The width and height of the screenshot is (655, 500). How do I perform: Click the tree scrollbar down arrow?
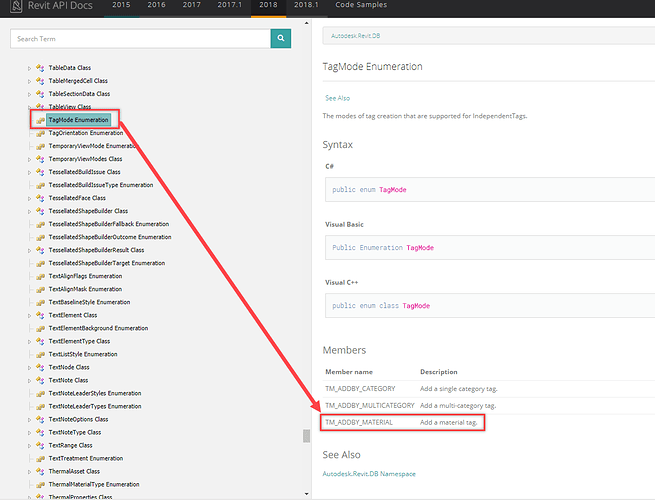(x=307, y=494)
